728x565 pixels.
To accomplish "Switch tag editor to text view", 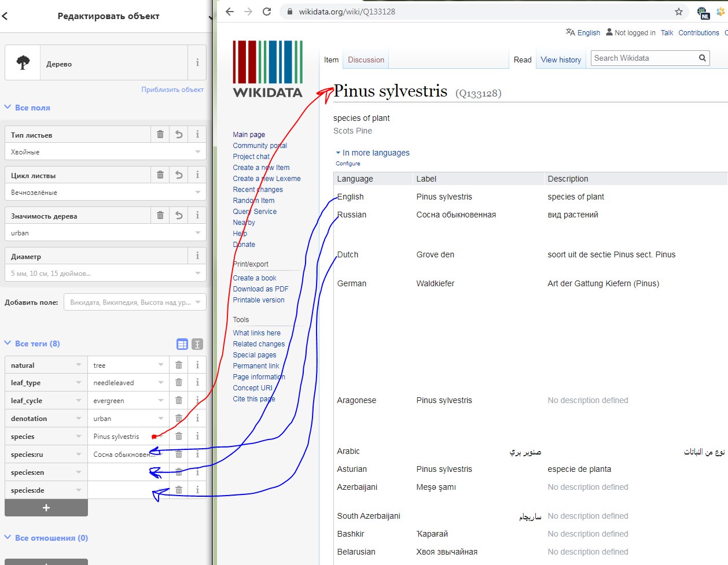I will pos(197,344).
